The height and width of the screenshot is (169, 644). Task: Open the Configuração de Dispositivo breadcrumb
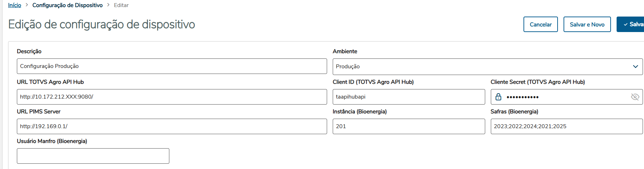(x=67, y=5)
